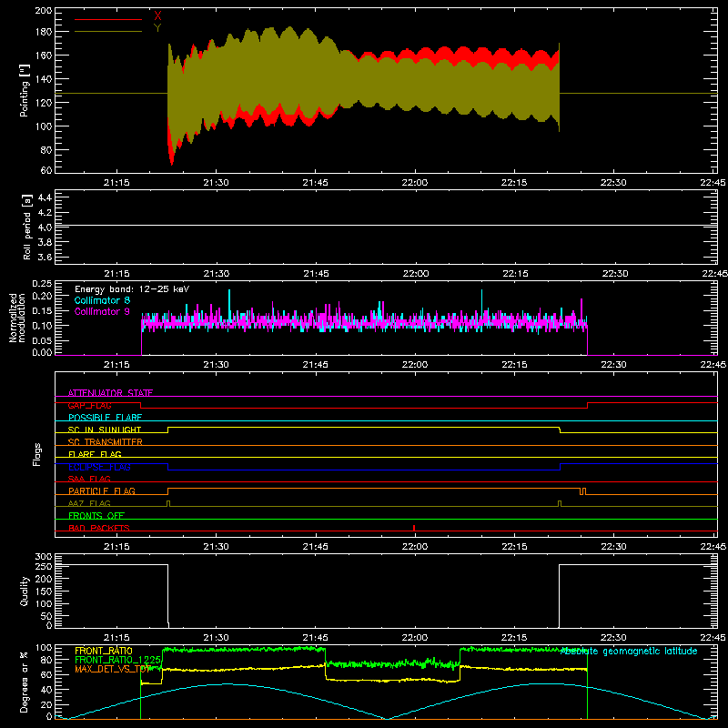This screenshot has width=728, height=728.
Task: Click 22:30 time label under modulation plot
Action: click(x=613, y=365)
